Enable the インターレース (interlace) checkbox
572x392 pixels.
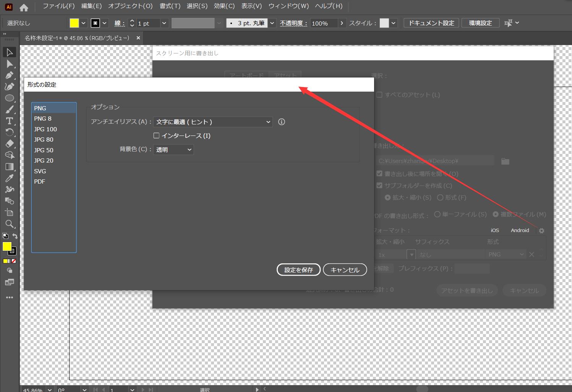pos(156,136)
